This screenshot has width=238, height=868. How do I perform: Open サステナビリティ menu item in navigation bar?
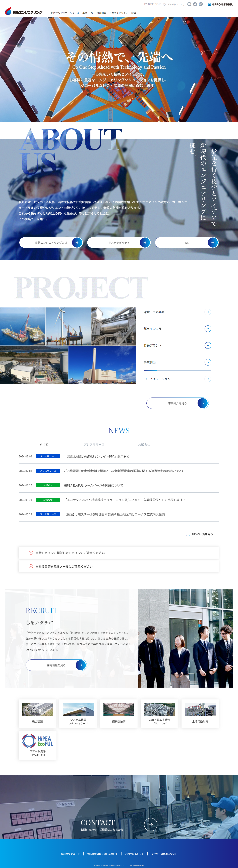(118, 13)
